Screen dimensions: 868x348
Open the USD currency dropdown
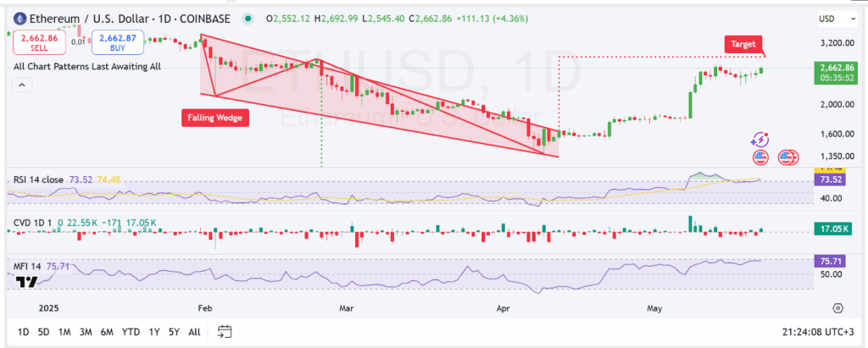(837, 19)
